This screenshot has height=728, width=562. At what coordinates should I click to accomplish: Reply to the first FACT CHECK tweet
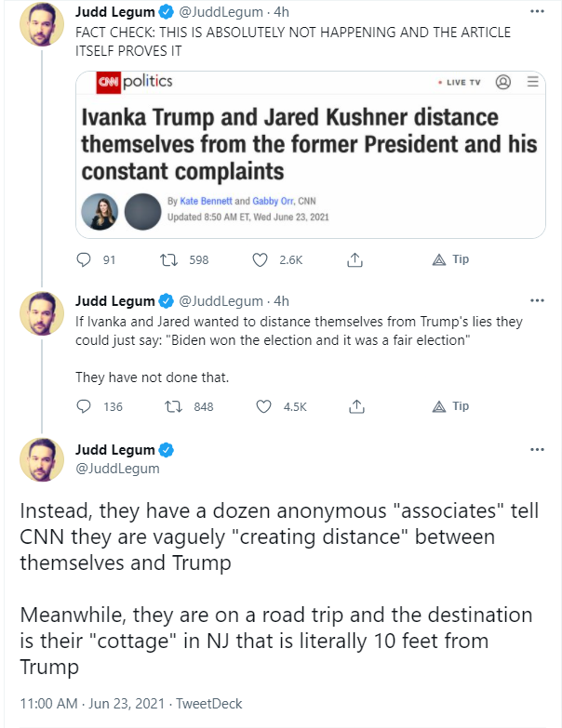tap(84, 260)
